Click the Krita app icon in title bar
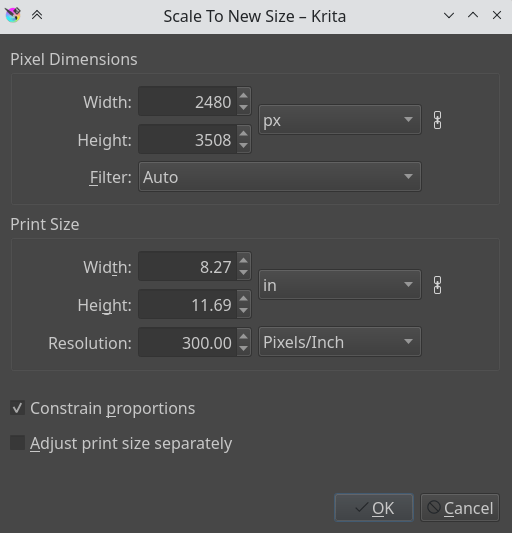This screenshot has height=533, width=512. pos(13,15)
